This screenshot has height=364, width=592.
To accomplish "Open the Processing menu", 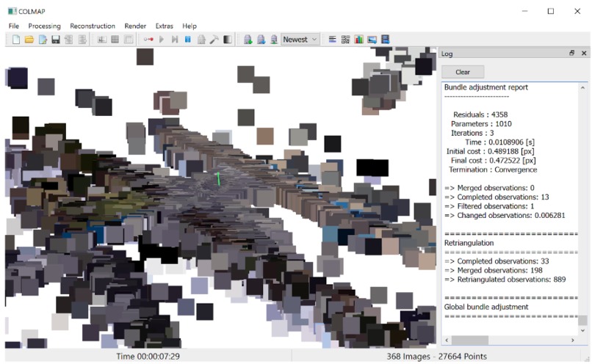I will (x=45, y=26).
